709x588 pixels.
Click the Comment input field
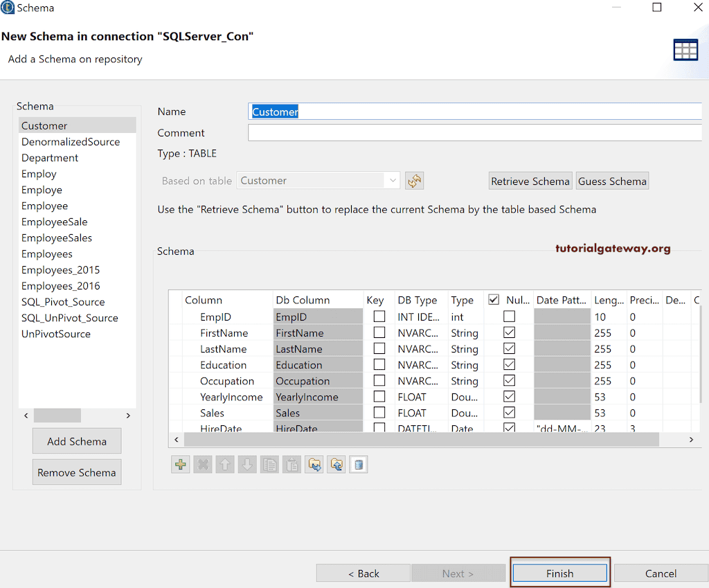tap(475, 132)
